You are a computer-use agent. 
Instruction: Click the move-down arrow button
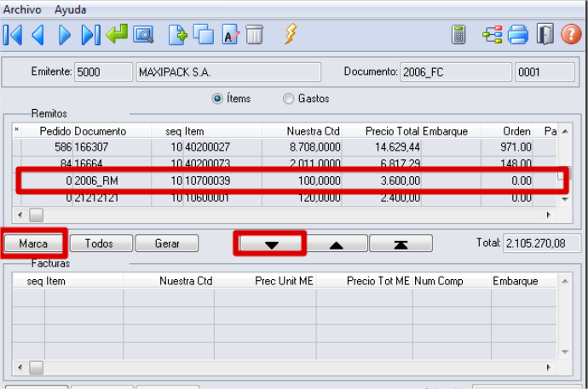pyautogui.click(x=271, y=243)
